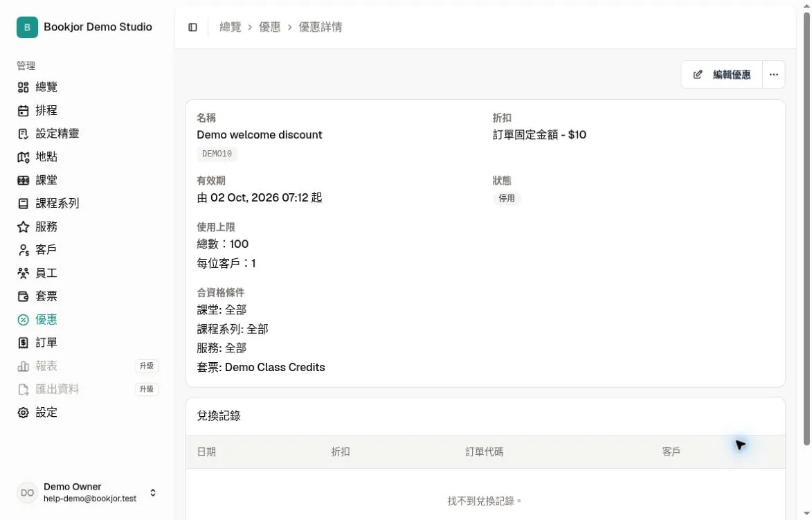The height and width of the screenshot is (520, 812).
Task: Click the pencil edit icon
Action: pos(698,75)
